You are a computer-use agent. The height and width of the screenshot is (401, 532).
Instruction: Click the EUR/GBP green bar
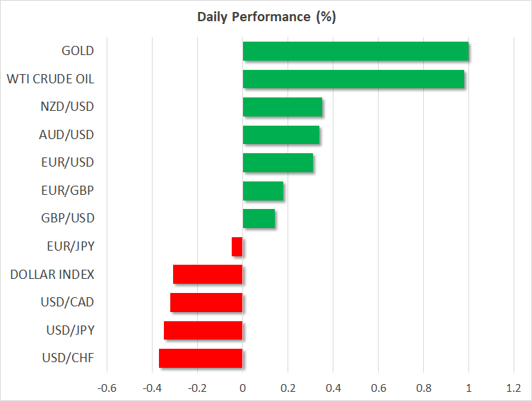pos(263,191)
